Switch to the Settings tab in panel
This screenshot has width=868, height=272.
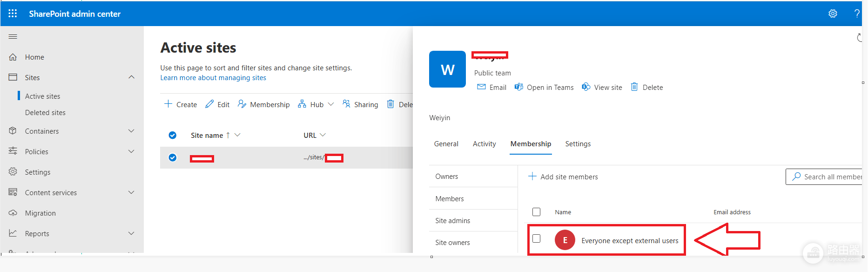578,144
